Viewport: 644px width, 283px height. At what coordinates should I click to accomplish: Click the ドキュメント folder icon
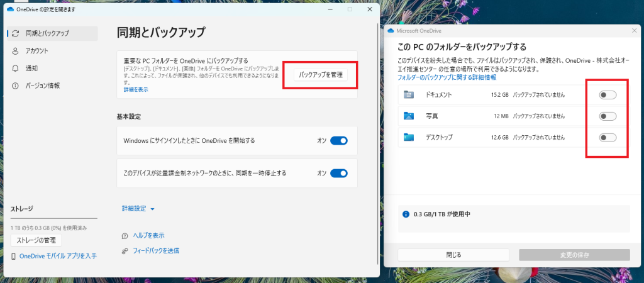tap(409, 95)
